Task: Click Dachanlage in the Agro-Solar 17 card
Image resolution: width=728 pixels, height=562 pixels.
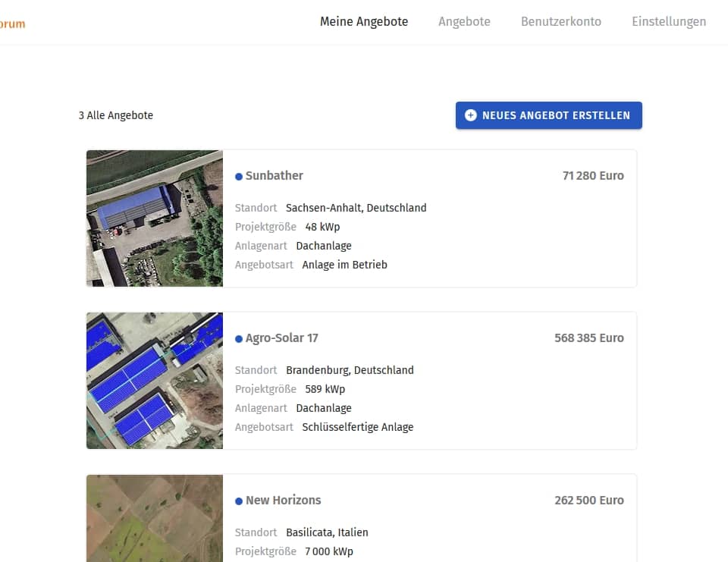Action: 324,408
